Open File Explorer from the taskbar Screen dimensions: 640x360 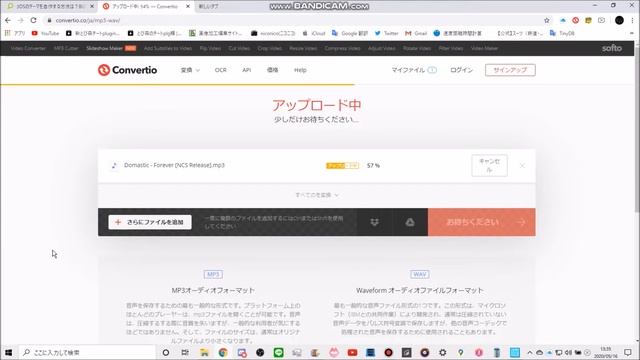[204, 352]
